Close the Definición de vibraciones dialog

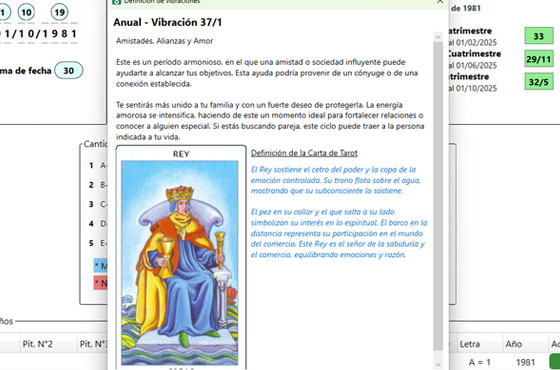[440, 1]
